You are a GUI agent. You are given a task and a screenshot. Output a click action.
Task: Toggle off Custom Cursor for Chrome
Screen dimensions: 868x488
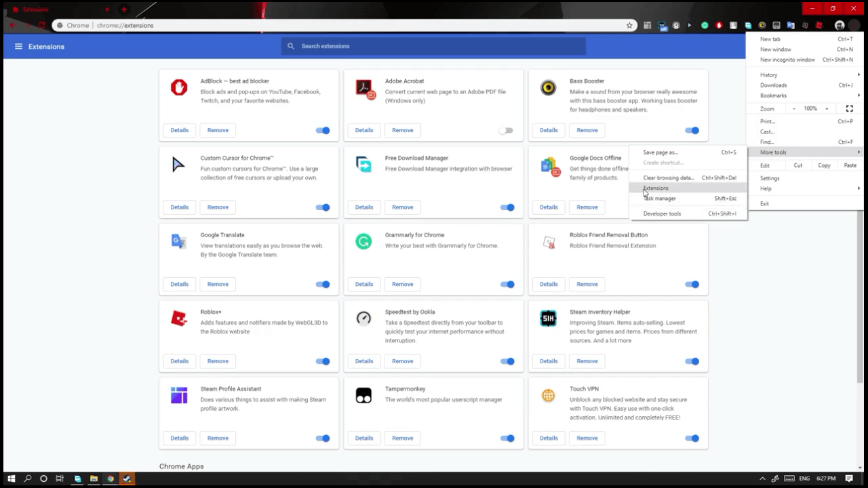pyautogui.click(x=323, y=207)
